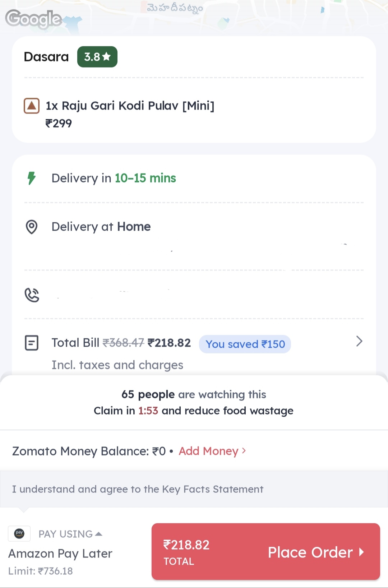Click the Add Money link
This screenshot has width=388, height=588.
point(212,451)
